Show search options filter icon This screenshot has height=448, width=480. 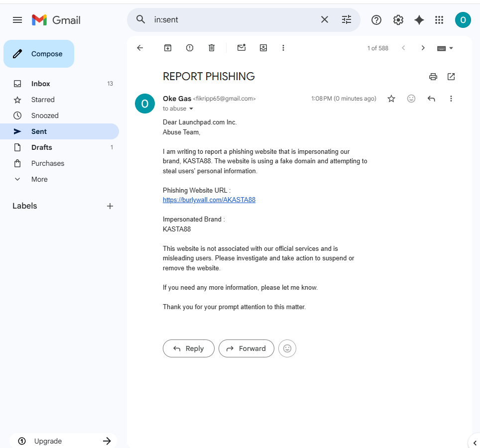coord(347,19)
